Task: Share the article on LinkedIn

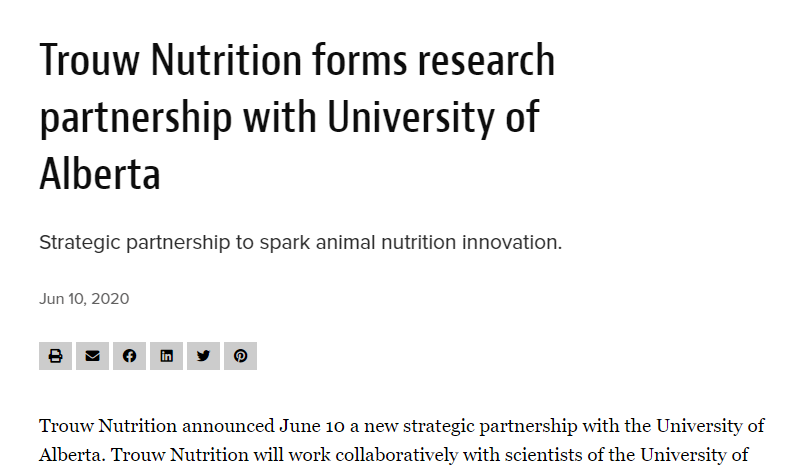Action: click(x=166, y=356)
